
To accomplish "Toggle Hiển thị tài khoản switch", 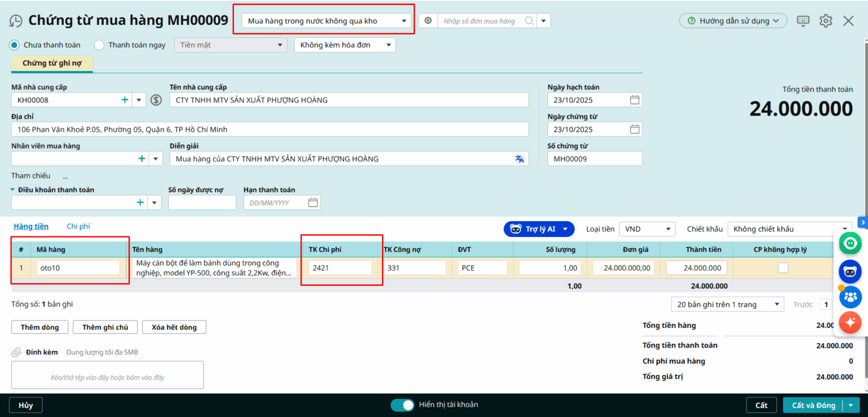I will (402, 405).
